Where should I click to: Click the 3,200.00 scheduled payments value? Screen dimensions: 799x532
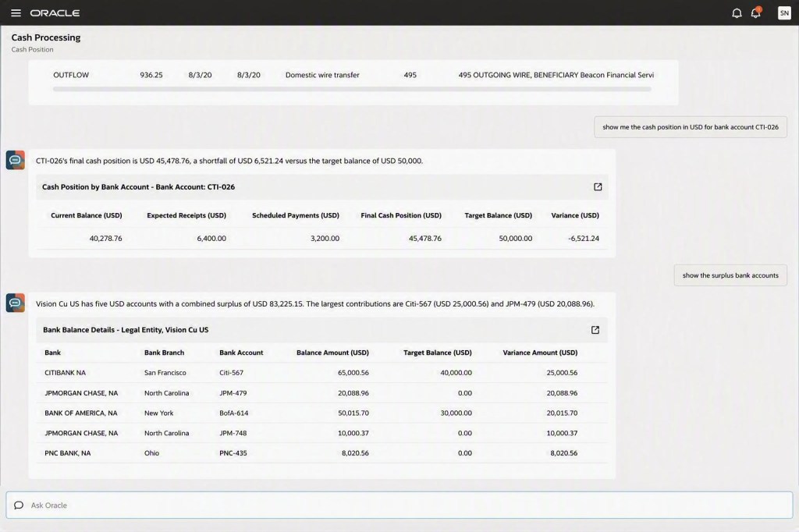tap(325, 239)
